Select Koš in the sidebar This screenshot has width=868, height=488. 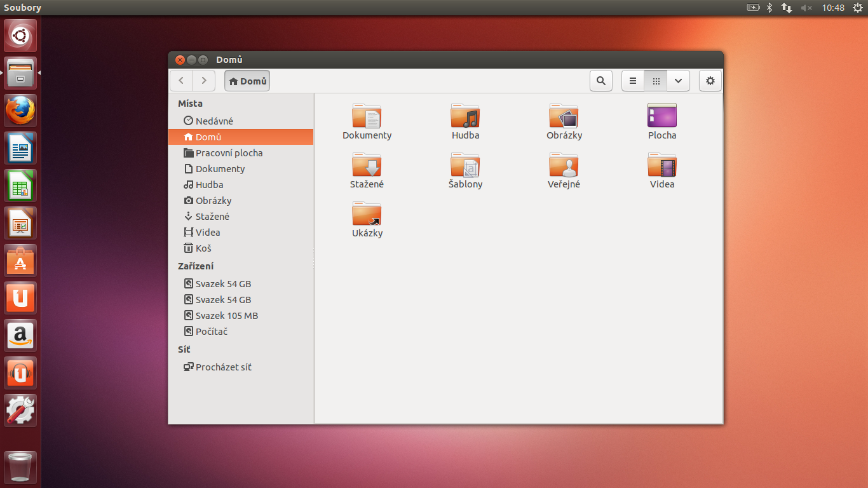[203, 248]
